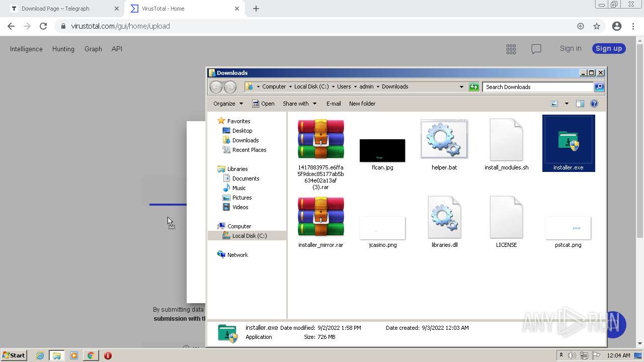
Task: Click New folder button
Action: 362,104
